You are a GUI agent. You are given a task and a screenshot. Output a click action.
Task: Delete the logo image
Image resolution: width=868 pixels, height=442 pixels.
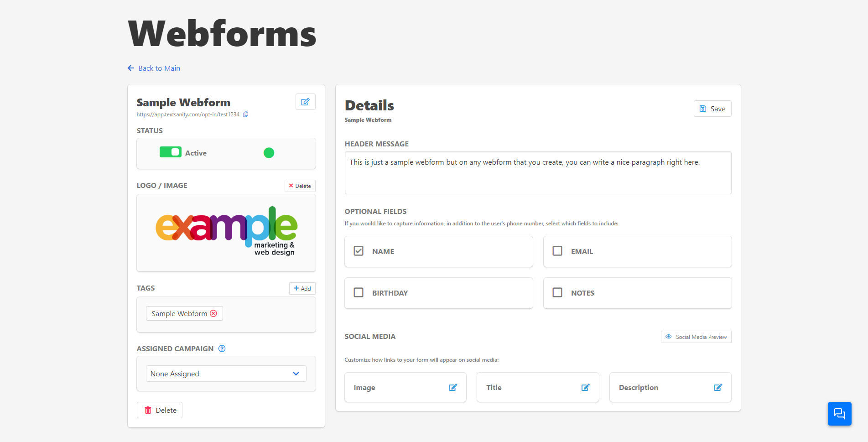(300, 186)
